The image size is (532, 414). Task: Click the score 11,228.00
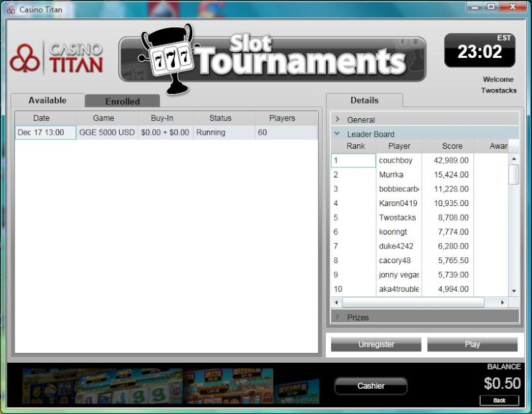click(x=451, y=189)
